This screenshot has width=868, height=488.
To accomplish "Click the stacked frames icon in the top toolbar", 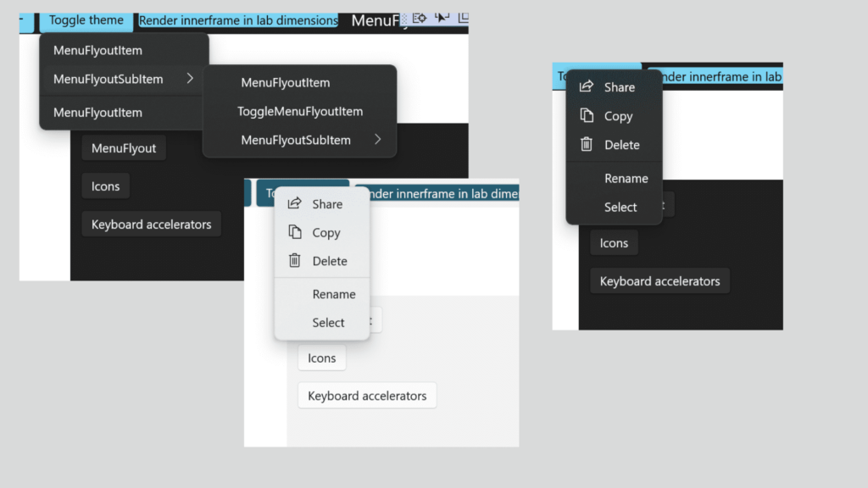I will [x=465, y=19].
